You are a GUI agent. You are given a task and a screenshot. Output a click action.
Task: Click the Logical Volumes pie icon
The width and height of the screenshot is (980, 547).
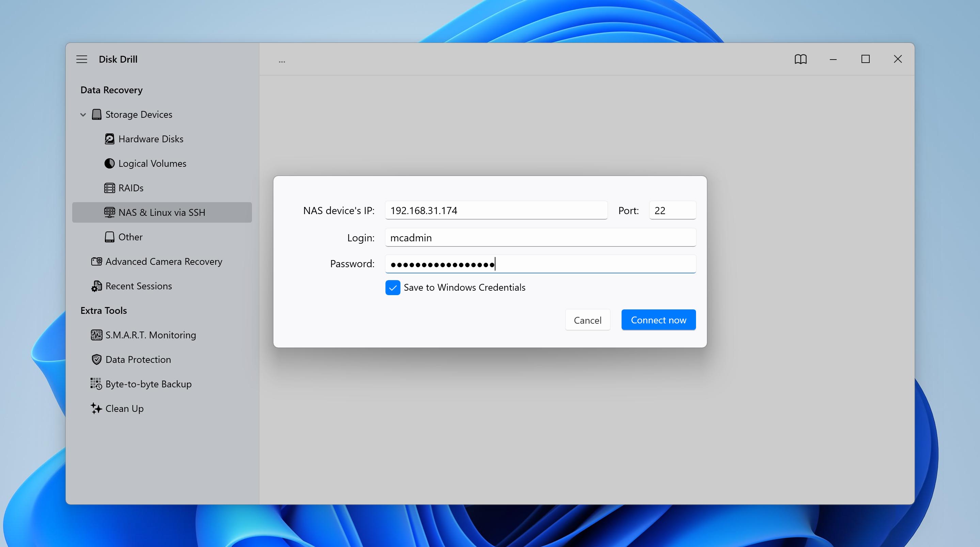110,164
